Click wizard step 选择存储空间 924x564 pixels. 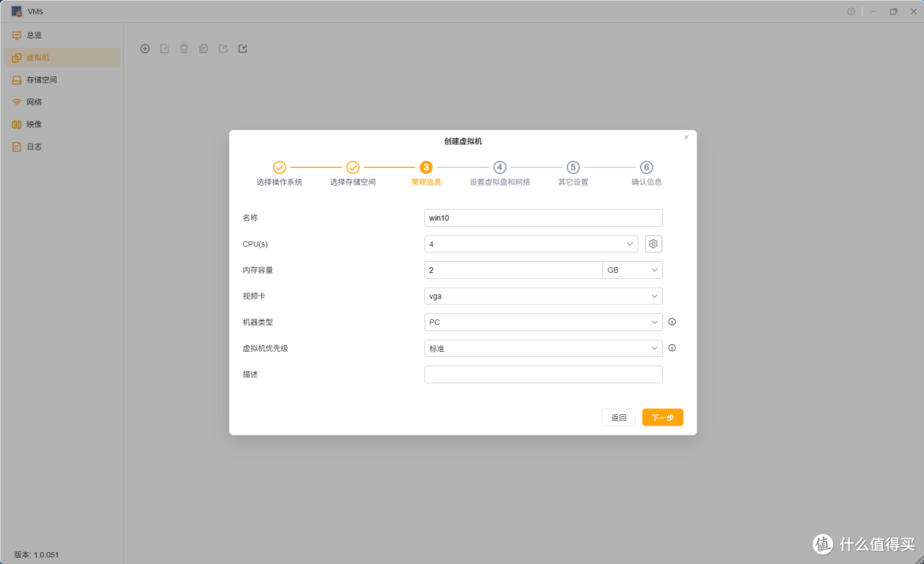[352, 174]
